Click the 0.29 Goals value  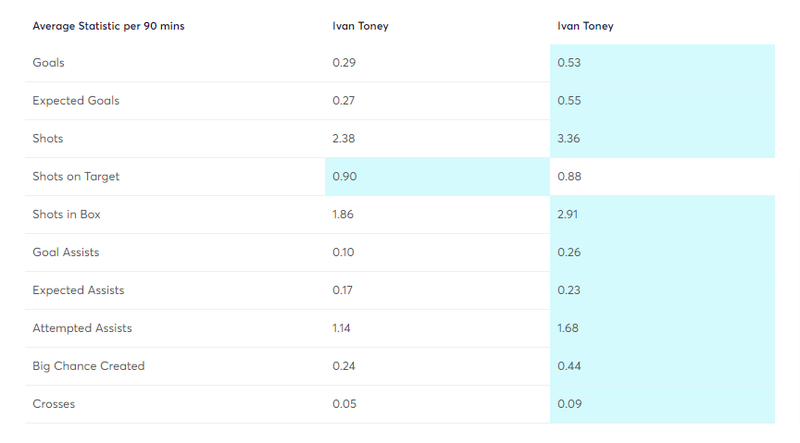344,63
